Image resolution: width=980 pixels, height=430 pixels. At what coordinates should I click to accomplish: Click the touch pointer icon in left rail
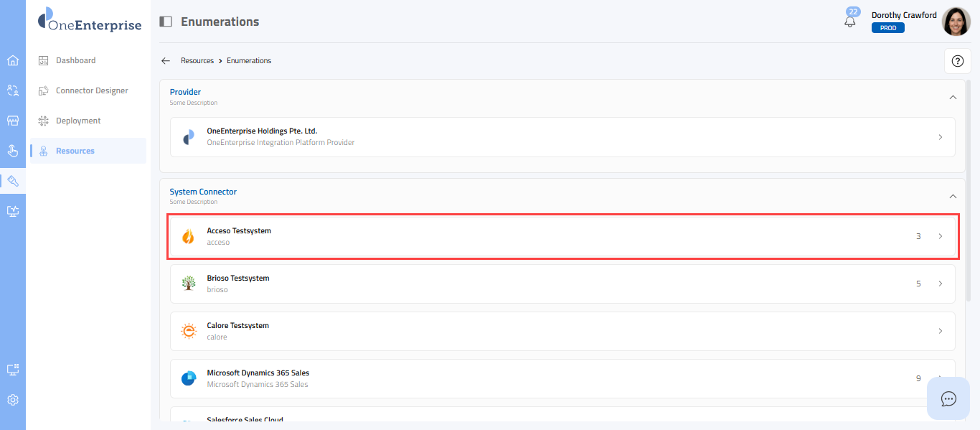point(12,151)
